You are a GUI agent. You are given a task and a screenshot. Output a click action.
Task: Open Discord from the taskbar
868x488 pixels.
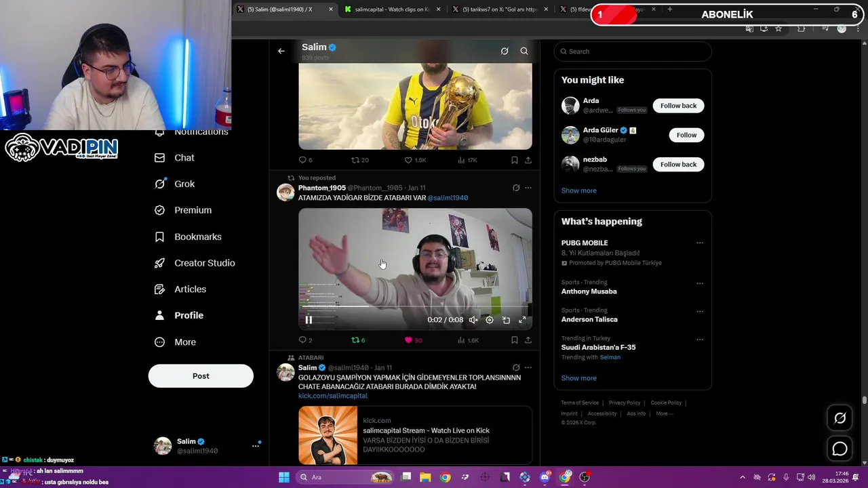(545, 477)
